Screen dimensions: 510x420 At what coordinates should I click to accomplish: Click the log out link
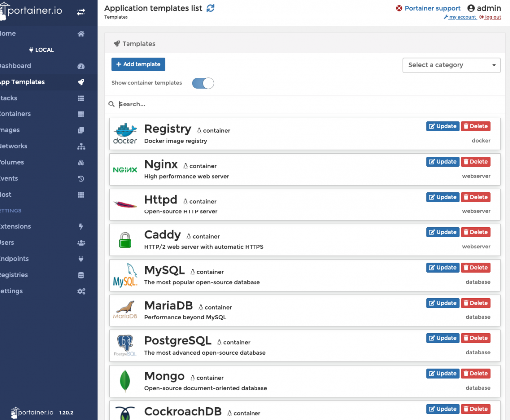(490, 17)
